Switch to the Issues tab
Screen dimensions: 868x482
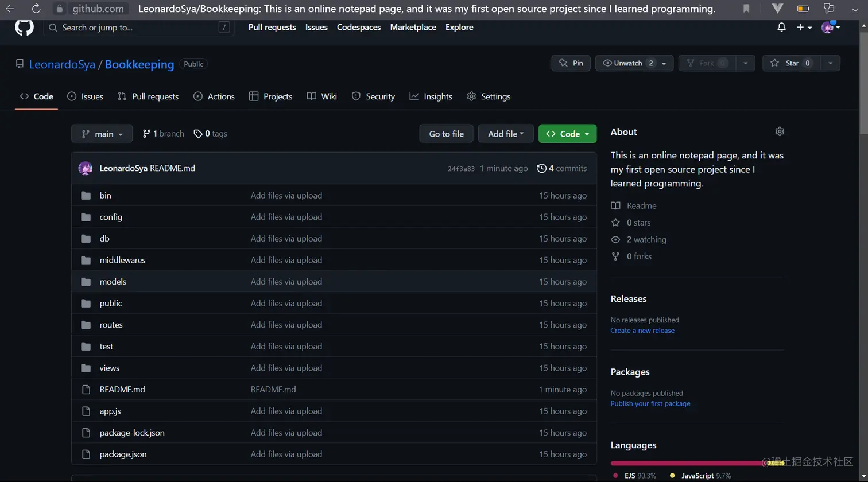pyautogui.click(x=85, y=96)
